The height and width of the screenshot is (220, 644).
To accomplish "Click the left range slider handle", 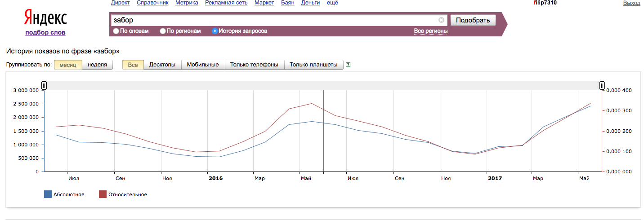I will click(44, 85).
